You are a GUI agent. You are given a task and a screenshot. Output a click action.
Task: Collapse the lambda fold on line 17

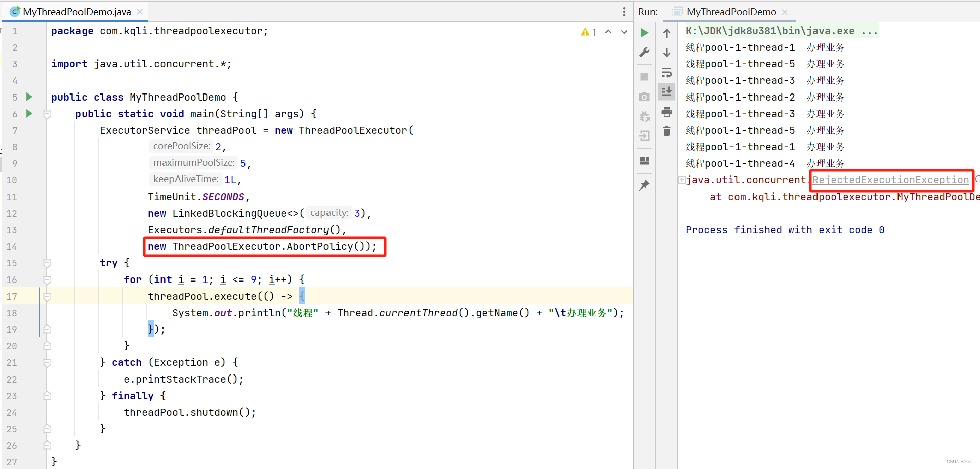[x=47, y=297]
